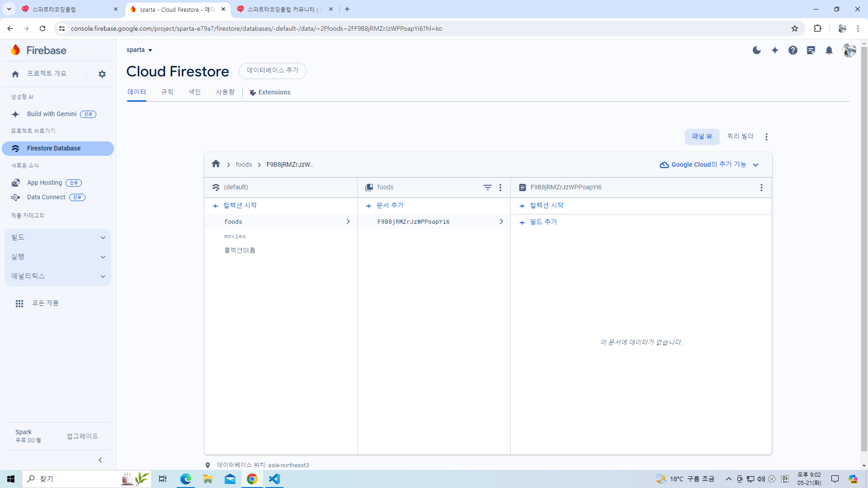Switch to the 사용량 tab
This screenshot has height=488, width=868.
(225, 92)
